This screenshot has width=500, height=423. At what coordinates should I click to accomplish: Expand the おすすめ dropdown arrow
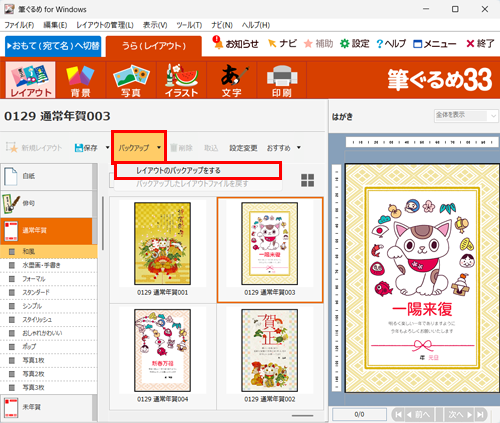(299, 147)
